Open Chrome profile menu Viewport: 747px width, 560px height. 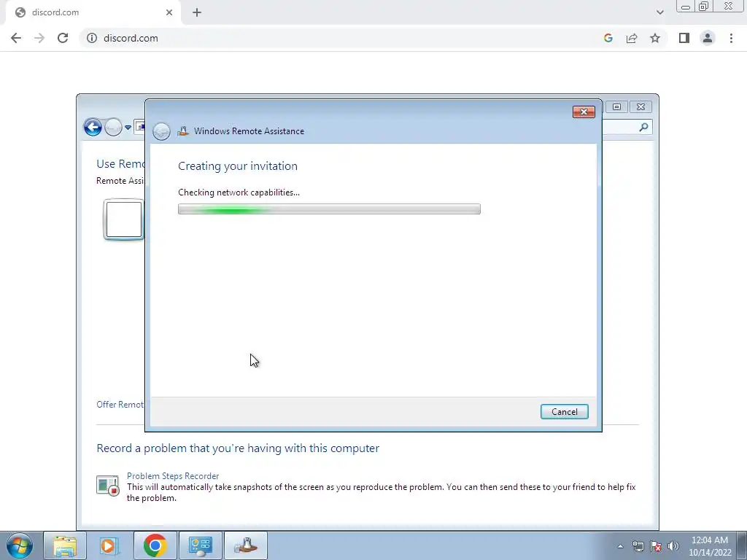(x=708, y=38)
